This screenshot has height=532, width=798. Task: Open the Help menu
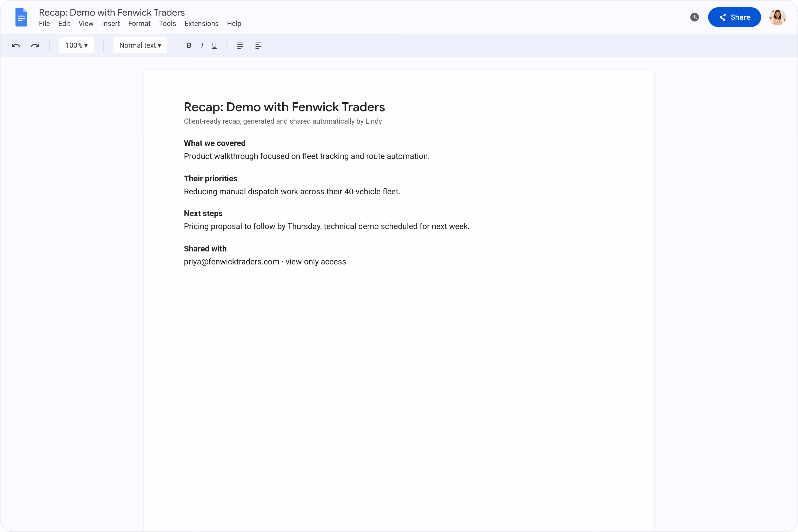[x=234, y=24]
